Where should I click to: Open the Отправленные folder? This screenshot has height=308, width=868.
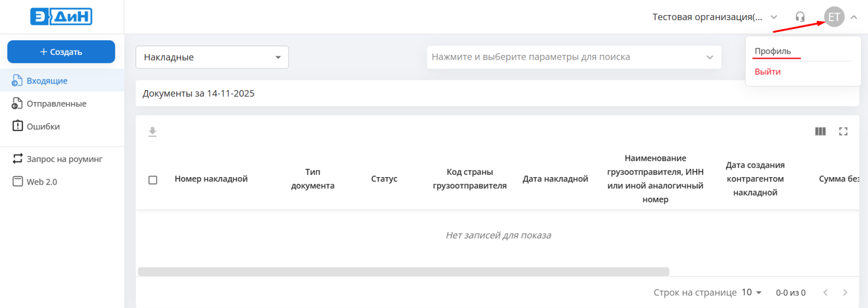56,104
